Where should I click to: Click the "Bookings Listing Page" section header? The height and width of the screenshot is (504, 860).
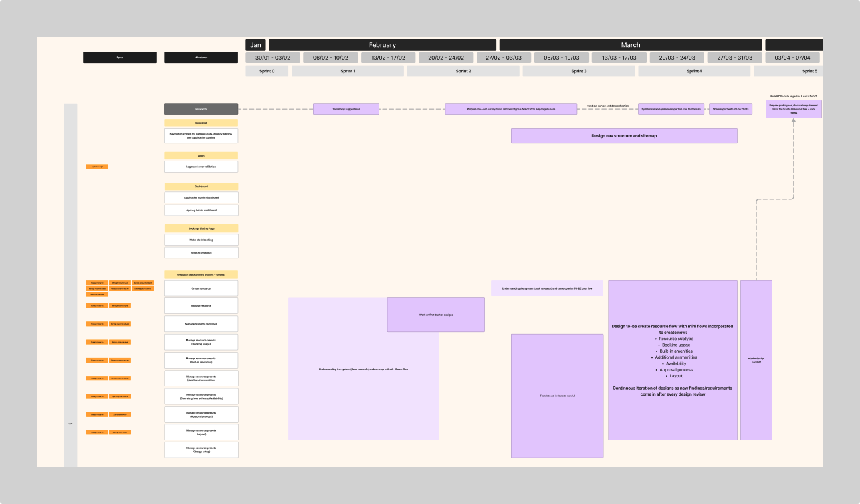201,228
